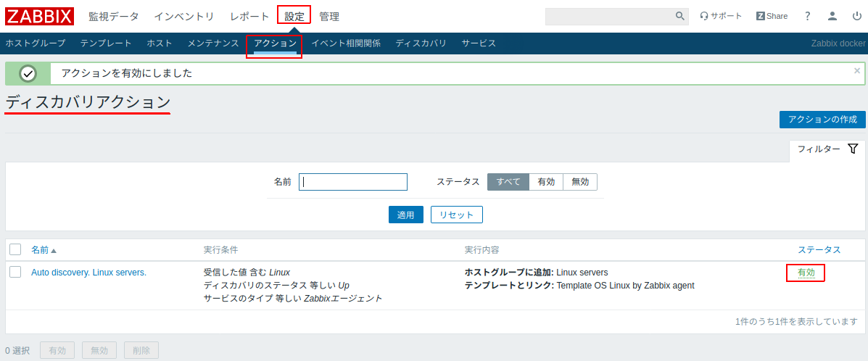Click サービスのタイプ 等しい Zabbixエージェント condition

293,299
